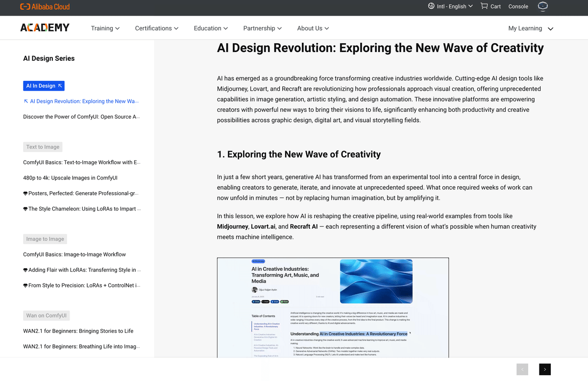Image resolution: width=588 pixels, height=381 pixels.
Task: Expand the Education menu
Action: pos(211,28)
